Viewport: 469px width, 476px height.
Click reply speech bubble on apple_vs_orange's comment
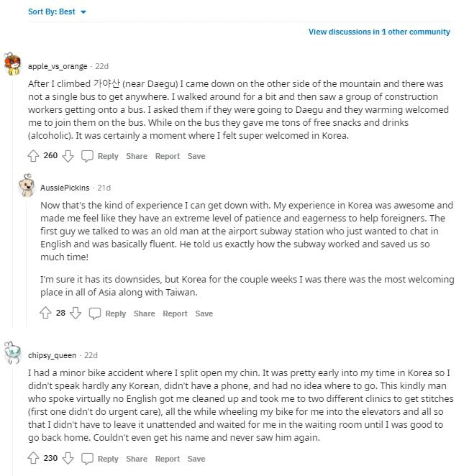pyautogui.click(x=87, y=156)
